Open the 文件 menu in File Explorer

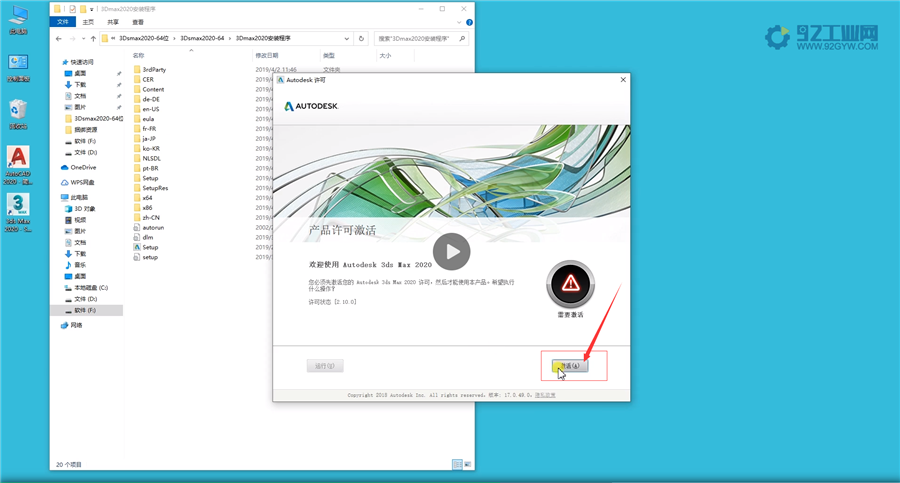[63, 22]
